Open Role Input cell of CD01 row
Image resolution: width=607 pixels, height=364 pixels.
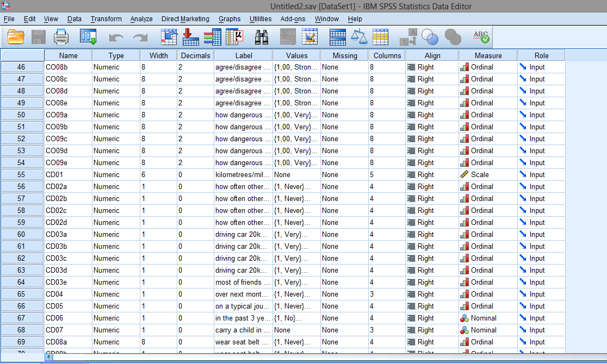point(542,174)
